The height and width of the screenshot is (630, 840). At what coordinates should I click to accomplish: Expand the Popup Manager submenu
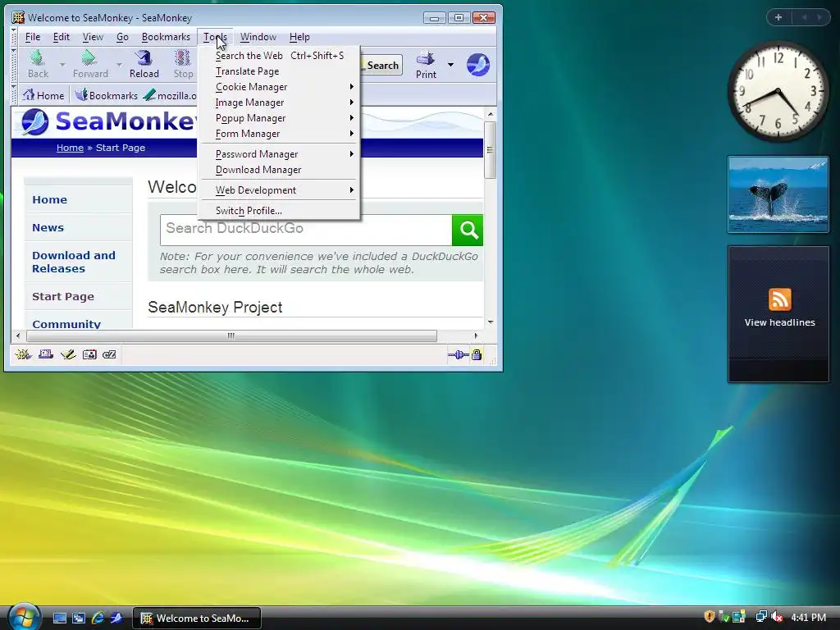(279, 118)
